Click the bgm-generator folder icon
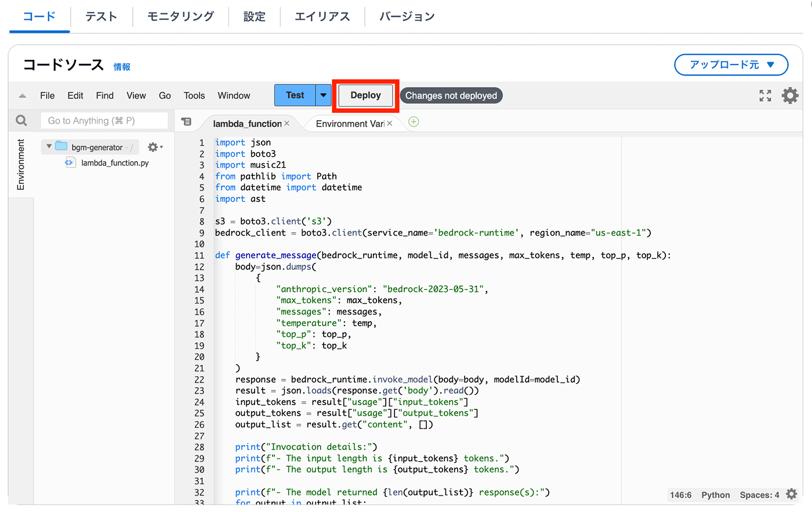The height and width of the screenshot is (512, 812). [61, 146]
